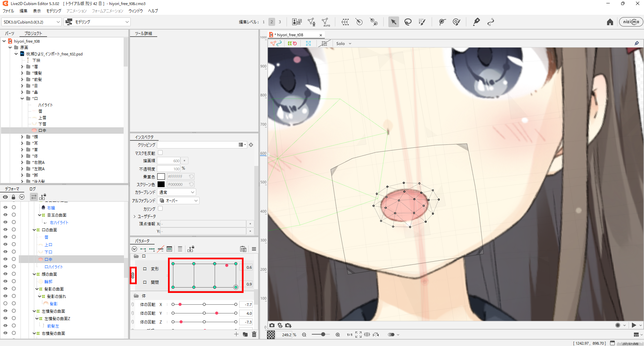This screenshot has height=346, width=644.
Task: Open the texture atlas editor icon
Action: click(297, 22)
